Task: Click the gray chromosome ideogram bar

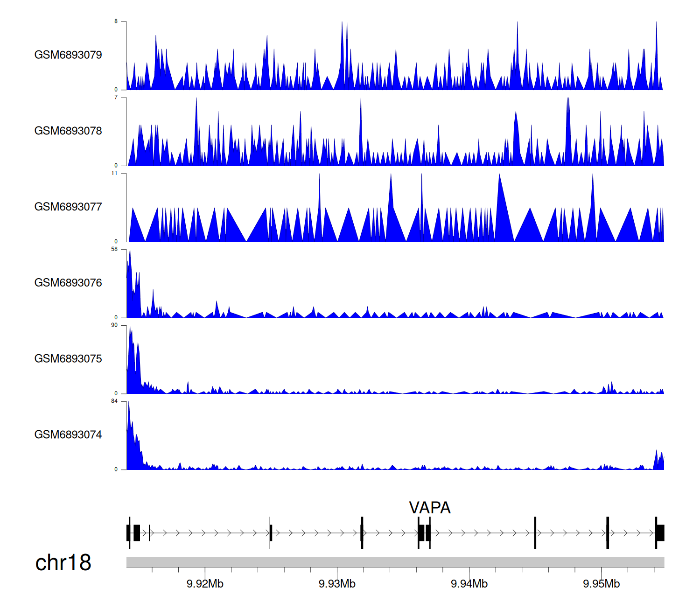Action: click(x=395, y=562)
